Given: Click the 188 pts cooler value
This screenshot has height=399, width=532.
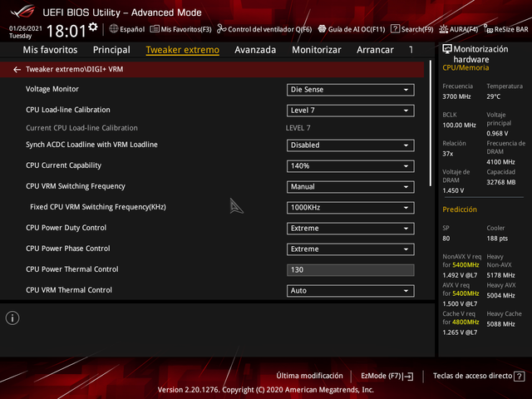Looking at the screenshot, I should coord(497,239).
